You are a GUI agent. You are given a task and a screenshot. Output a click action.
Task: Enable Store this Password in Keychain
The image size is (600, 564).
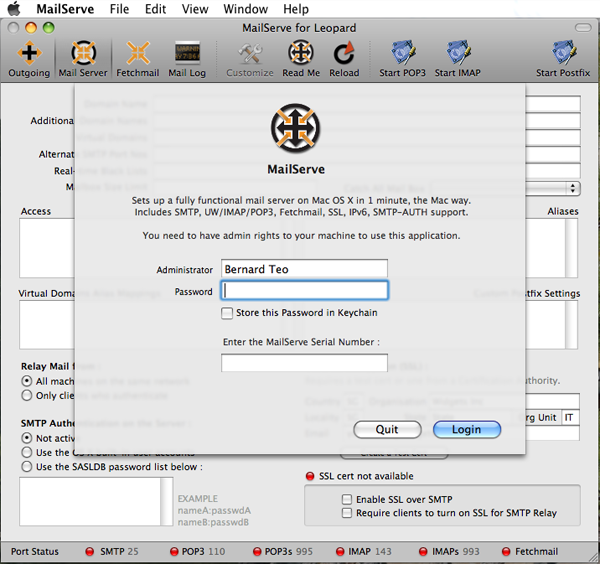[228, 313]
